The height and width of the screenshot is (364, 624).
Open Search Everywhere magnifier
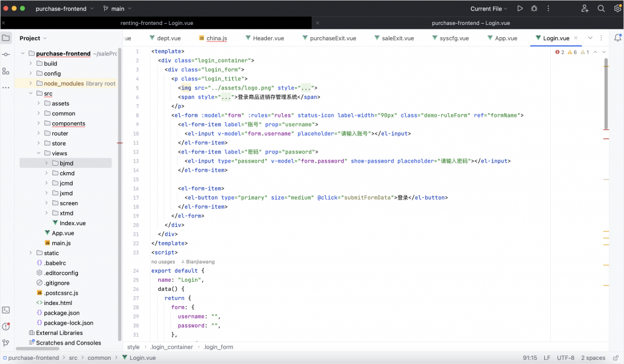pos(601,9)
